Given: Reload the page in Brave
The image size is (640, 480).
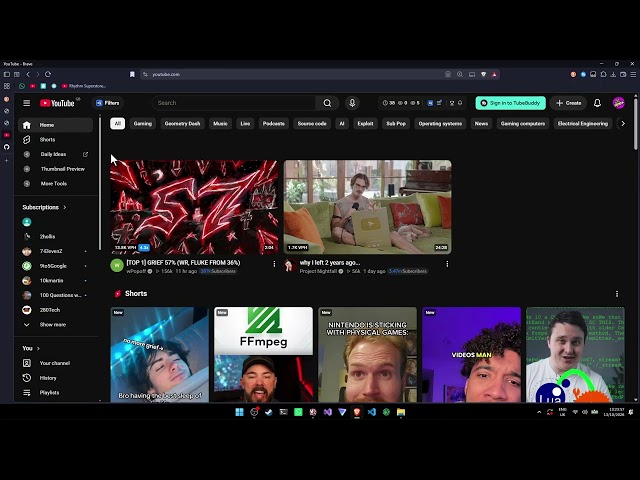Looking at the screenshot, I should (48, 74).
